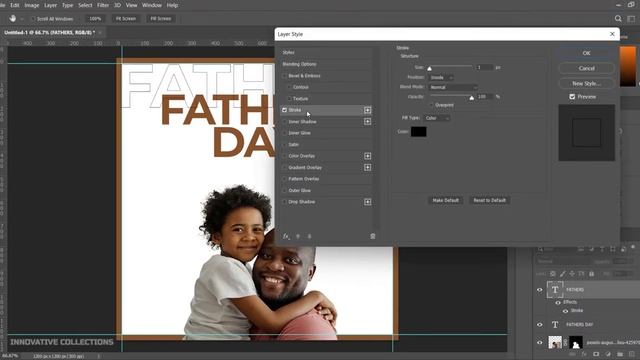Add layer style fx icon in Layers panel
The image size is (640, 360).
click(x=584, y=354)
